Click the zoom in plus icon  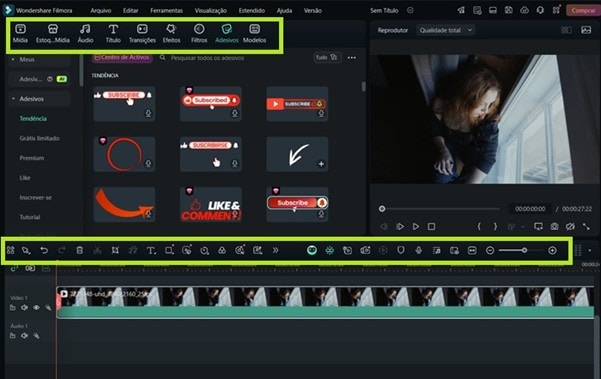(552, 250)
